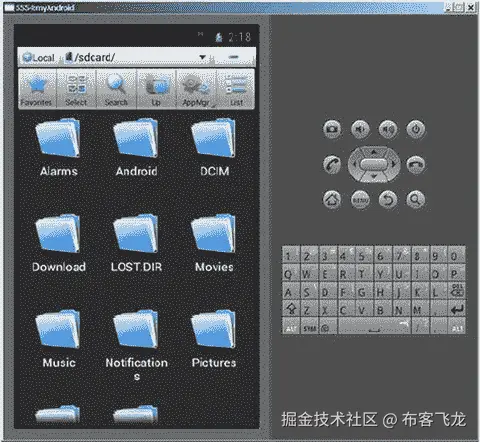Open the AppMgr tool
This screenshot has height=442, width=480.
pos(196,89)
